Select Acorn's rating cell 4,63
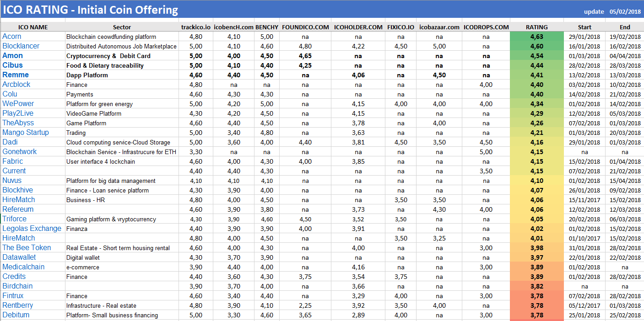This screenshot has height=321, width=644. (537, 37)
